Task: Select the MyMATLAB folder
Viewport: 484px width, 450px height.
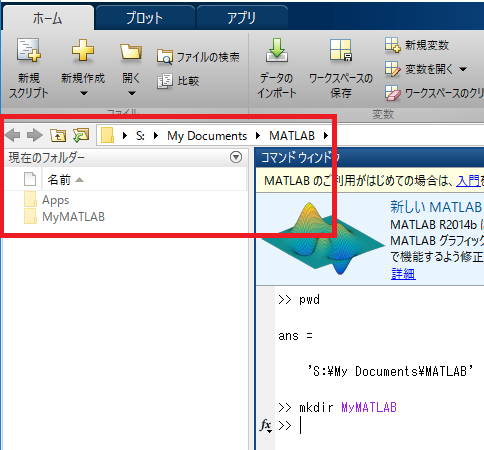Action: [64, 217]
